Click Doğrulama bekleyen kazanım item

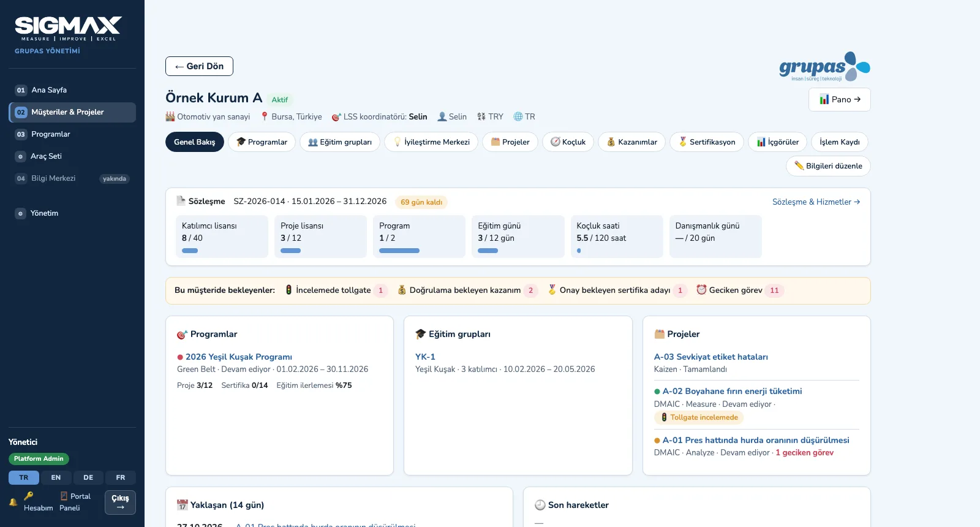(x=468, y=290)
